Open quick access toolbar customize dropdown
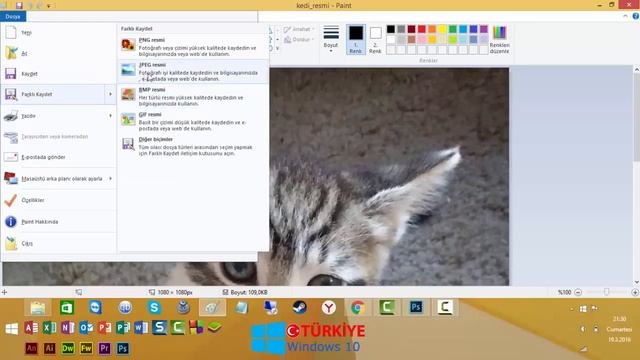This screenshot has width=640, height=360. [x=49, y=6]
